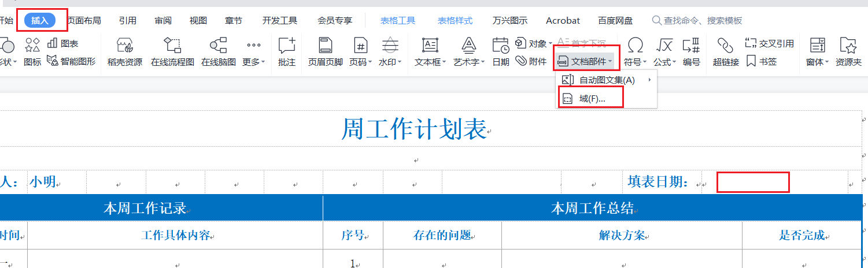Insert a 超链接 hyperlink

(726, 51)
